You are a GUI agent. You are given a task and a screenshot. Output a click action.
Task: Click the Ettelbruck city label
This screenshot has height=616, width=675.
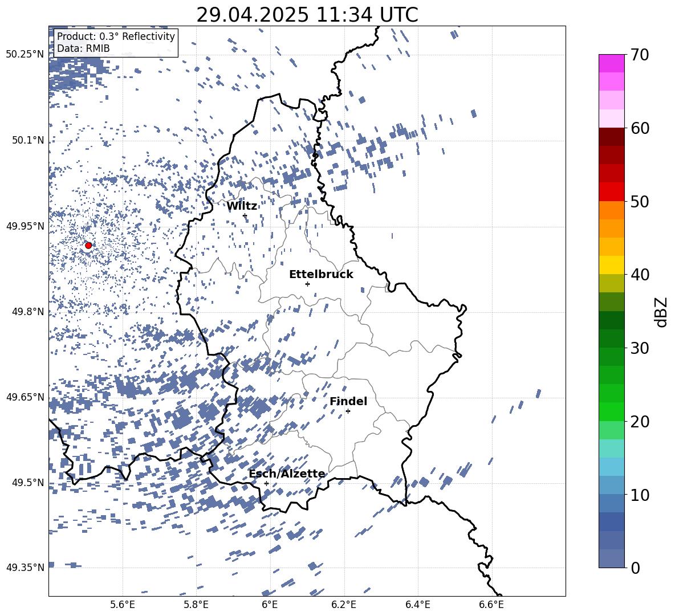coord(321,275)
